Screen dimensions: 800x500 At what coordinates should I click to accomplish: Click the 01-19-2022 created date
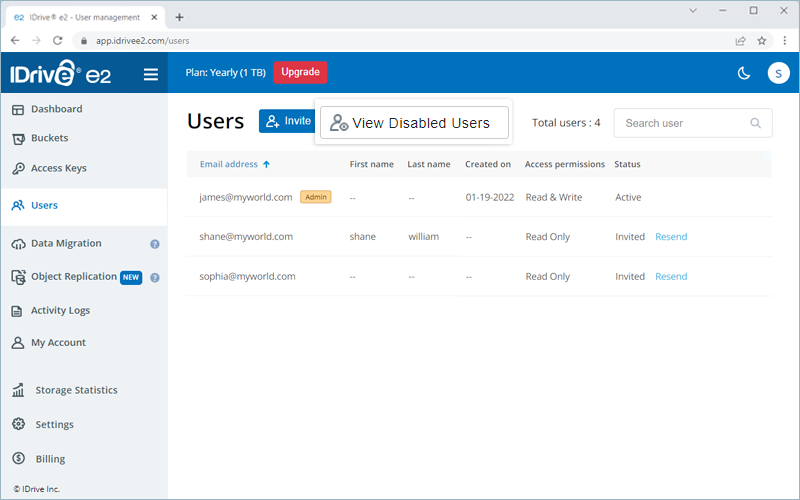pyautogui.click(x=490, y=197)
